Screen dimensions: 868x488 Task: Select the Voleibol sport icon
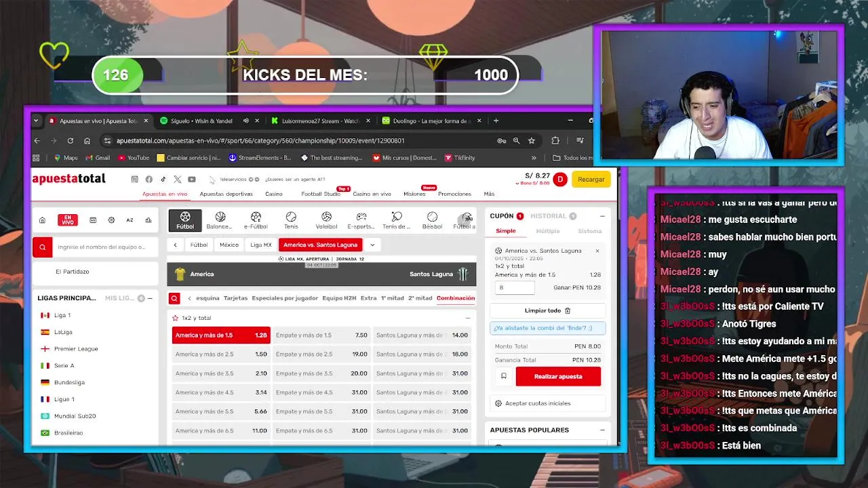[326, 220]
